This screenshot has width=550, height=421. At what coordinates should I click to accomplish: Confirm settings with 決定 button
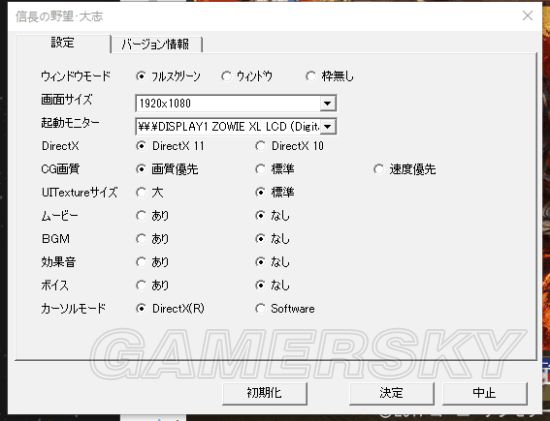(x=391, y=393)
